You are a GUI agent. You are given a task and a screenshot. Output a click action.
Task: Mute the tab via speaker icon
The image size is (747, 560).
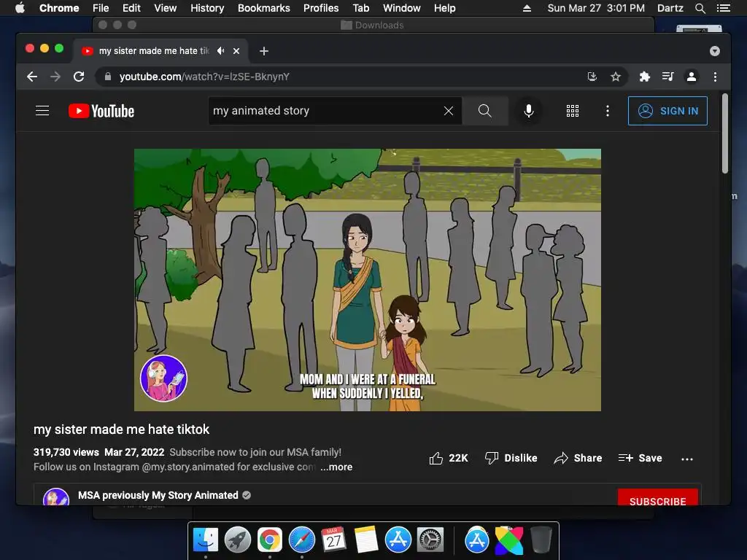point(220,50)
